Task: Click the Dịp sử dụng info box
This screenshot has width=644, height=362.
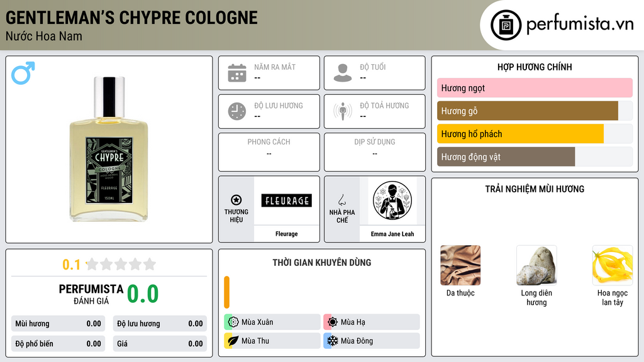Action: (x=375, y=152)
